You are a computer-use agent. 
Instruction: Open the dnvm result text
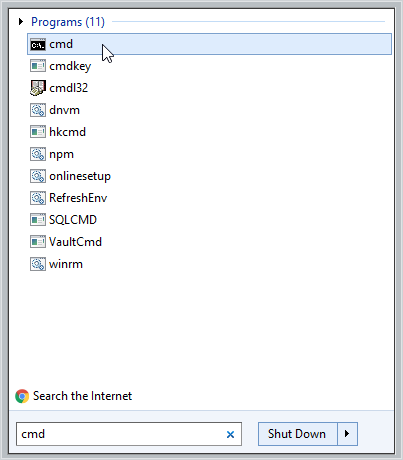coord(64,110)
